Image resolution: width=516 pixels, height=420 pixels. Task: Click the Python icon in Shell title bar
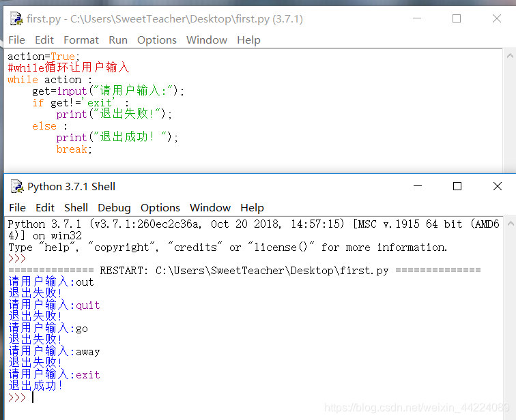point(17,186)
